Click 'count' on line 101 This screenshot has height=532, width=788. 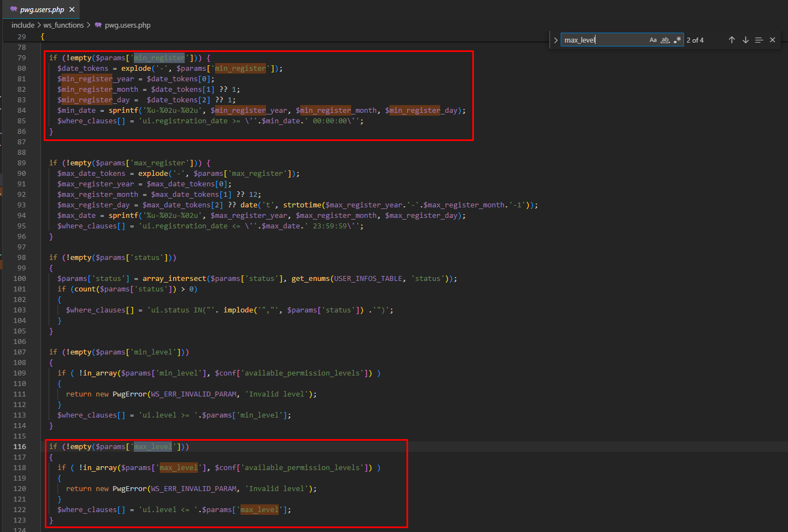(85, 289)
